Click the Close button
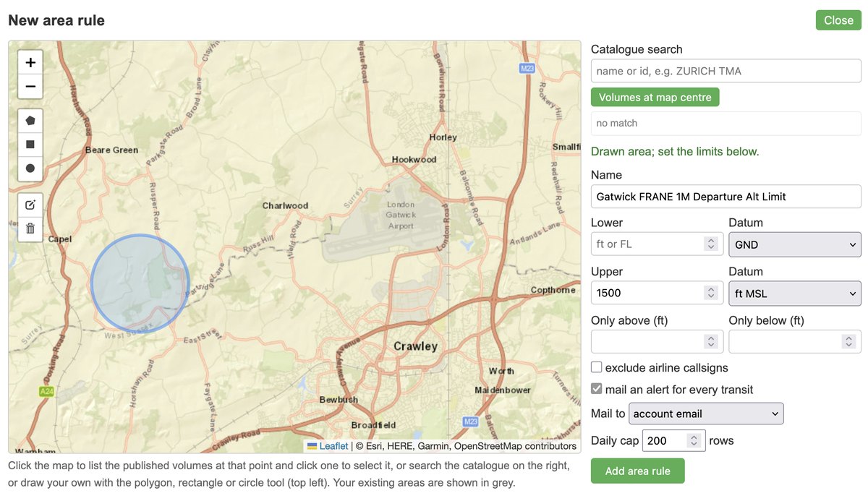 (x=838, y=20)
